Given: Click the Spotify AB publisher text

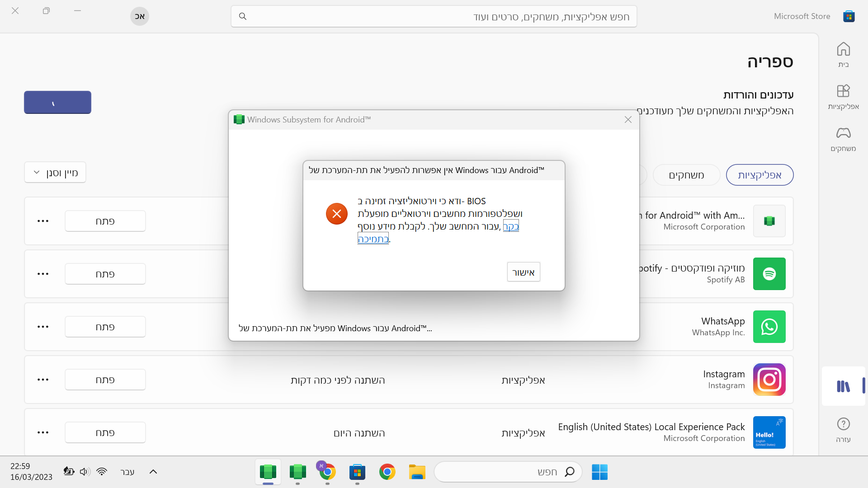Looking at the screenshot, I should [726, 280].
